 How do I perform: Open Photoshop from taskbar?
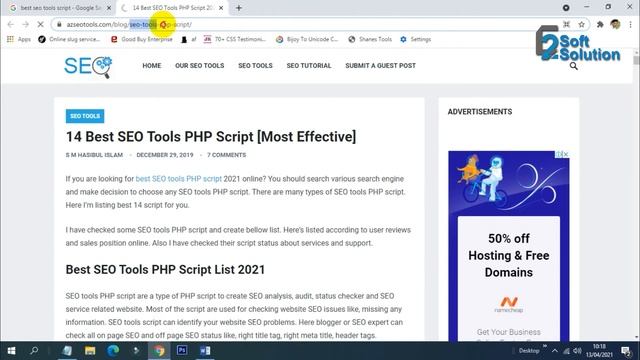click(182, 351)
